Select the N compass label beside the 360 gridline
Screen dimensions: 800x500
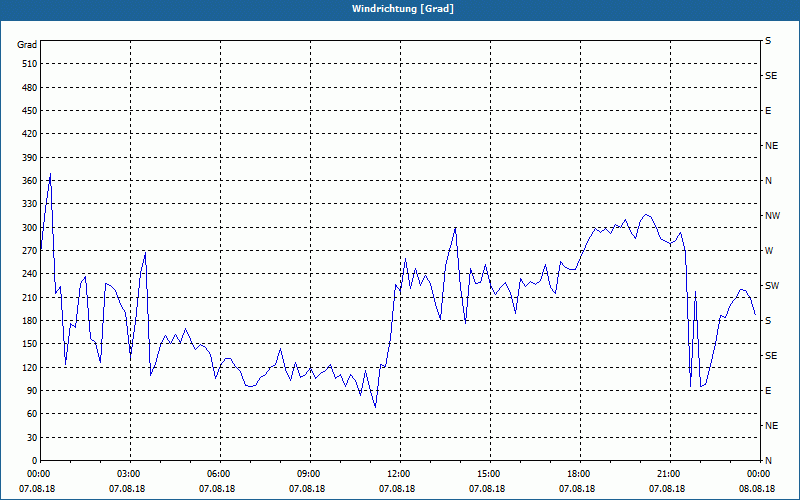pos(768,181)
